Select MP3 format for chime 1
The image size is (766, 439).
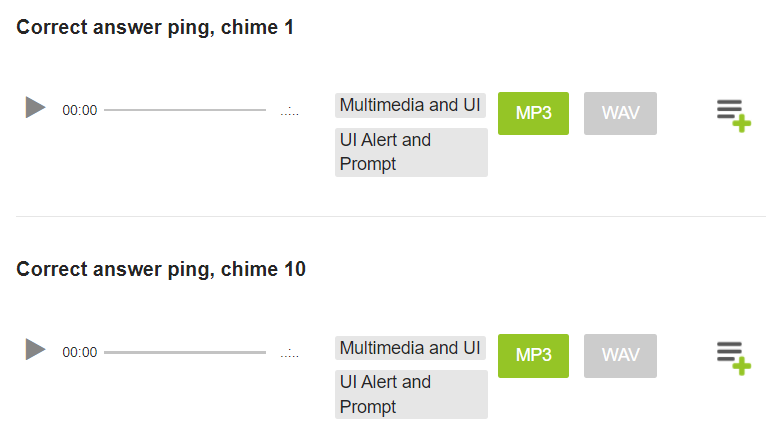533,113
